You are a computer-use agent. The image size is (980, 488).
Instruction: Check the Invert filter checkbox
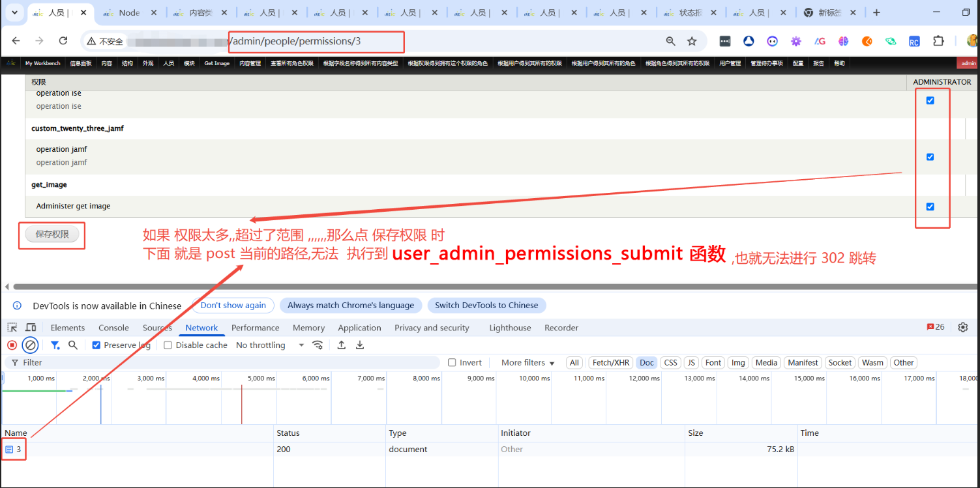[x=453, y=363]
